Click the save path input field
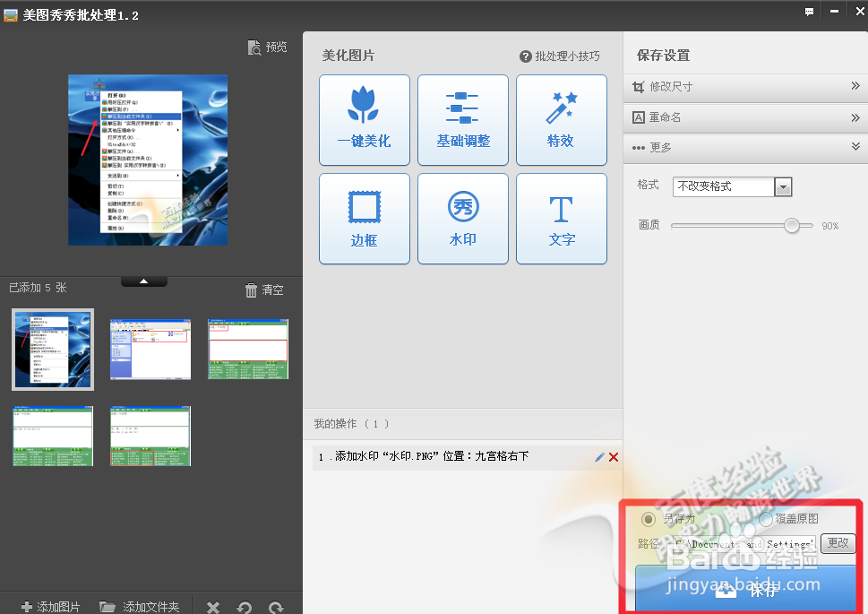Image resolution: width=868 pixels, height=614 pixels. pyautogui.click(x=744, y=543)
